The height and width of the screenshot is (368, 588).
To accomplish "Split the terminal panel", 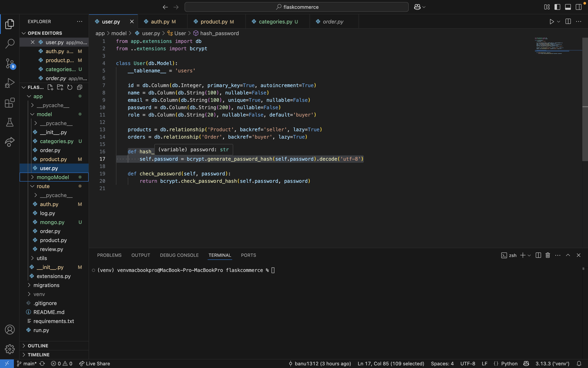I will (x=538, y=255).
